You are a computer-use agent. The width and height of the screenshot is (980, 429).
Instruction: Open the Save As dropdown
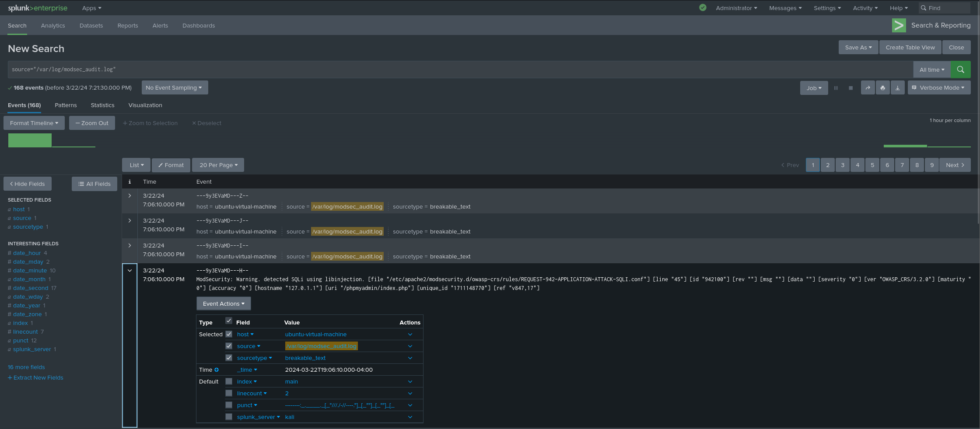(858, 47)
